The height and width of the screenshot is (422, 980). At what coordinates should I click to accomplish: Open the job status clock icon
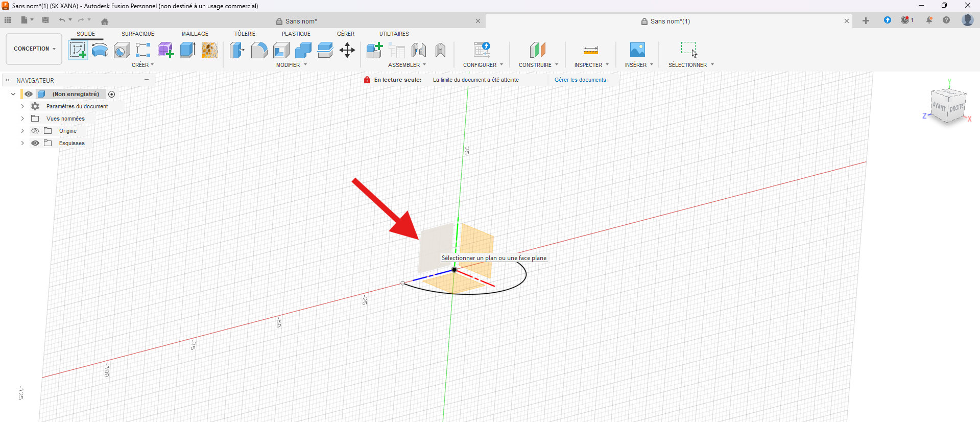pyautogui.click(x=905, y=20)
